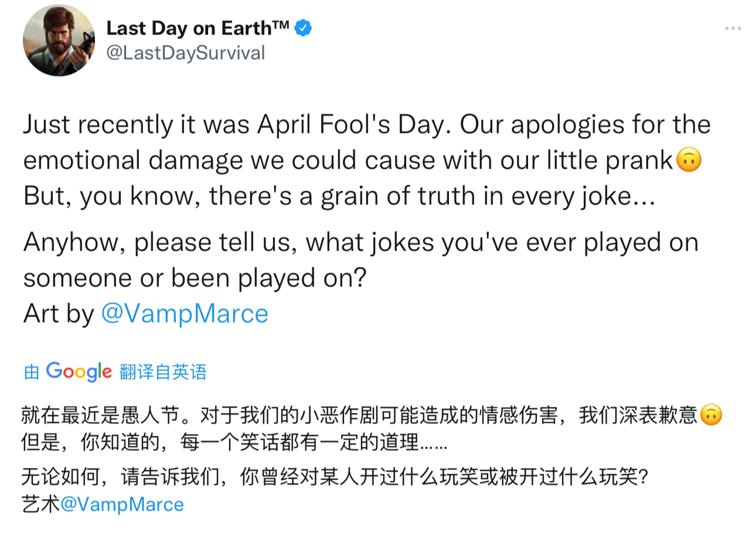Click the '但是，你知道的' translated line
This screenshot has width=756, height=533.
pyautogui.click(x=234, y=443)
